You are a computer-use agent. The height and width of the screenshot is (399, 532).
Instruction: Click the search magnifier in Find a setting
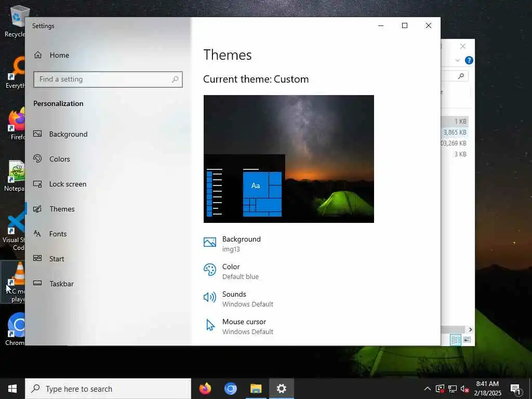pos(175,79)
